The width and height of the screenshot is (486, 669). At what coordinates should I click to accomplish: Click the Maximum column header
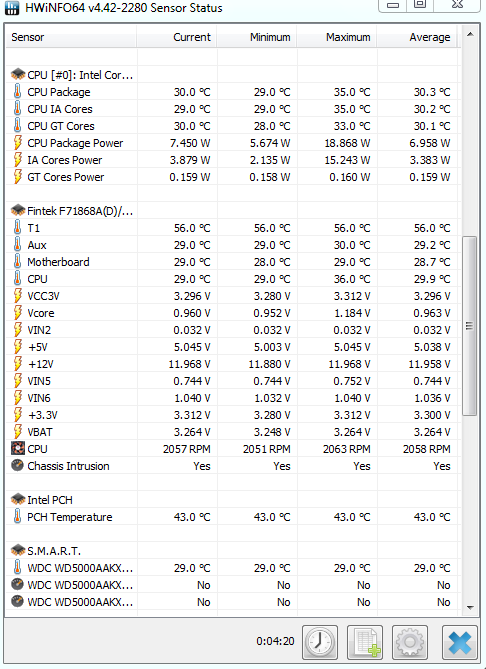pos(337,37)
